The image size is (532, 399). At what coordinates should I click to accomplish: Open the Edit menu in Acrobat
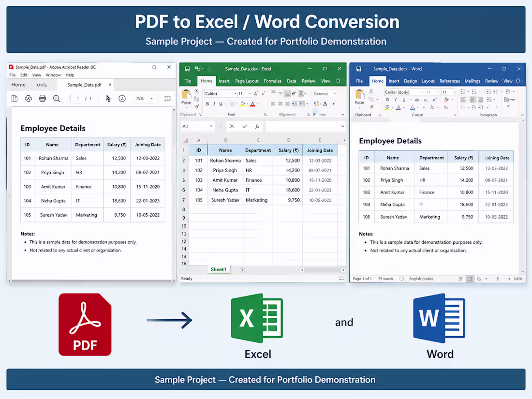click(24, 75)
